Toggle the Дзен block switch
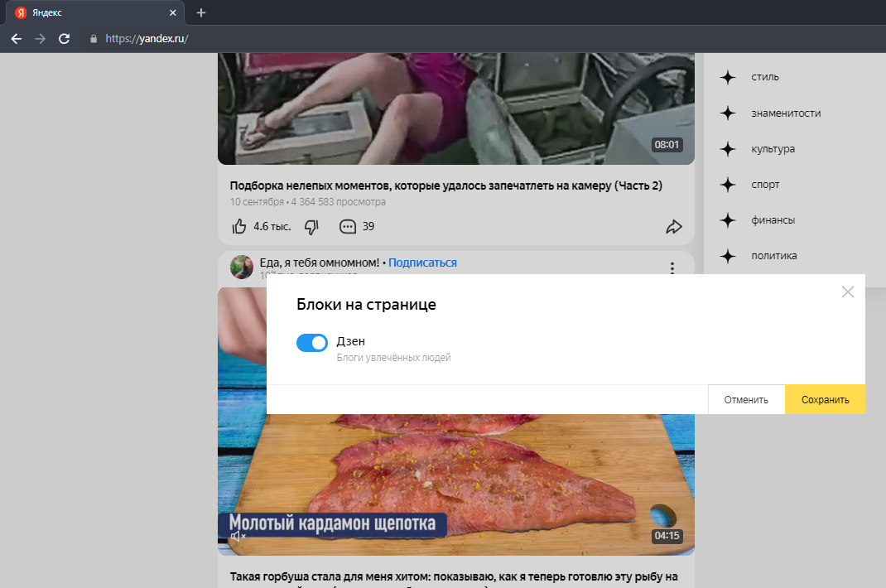The height and width of the screenshot is (588, 886). 312,343
